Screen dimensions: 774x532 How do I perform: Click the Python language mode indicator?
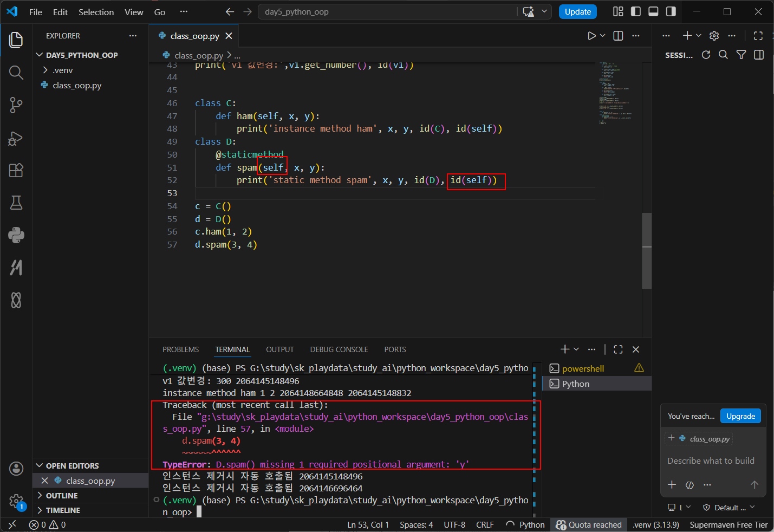[x=532, y=524]
